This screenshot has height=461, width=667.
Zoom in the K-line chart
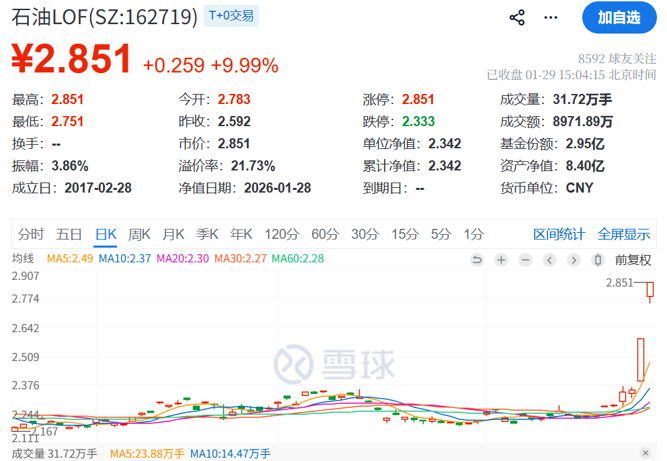point(503,259)
